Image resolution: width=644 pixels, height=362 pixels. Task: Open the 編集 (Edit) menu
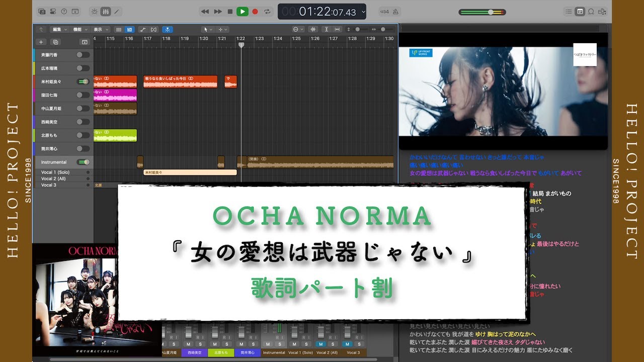[x=60, y=30]
